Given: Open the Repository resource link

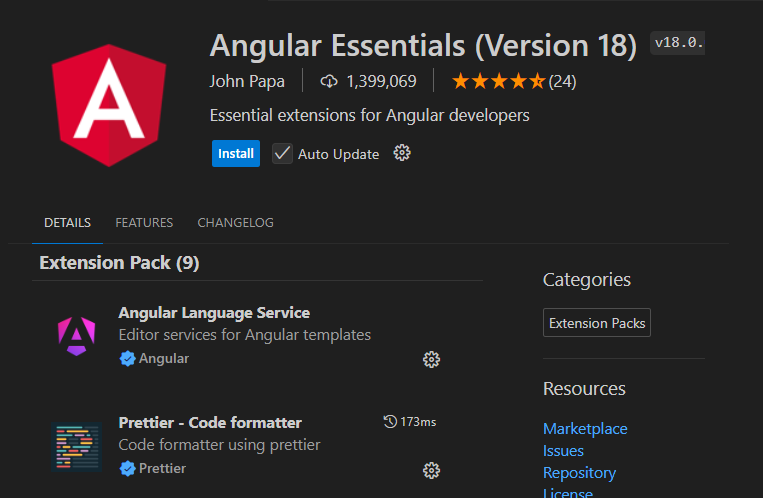Looking at the screenshot, I should point(579,473).
